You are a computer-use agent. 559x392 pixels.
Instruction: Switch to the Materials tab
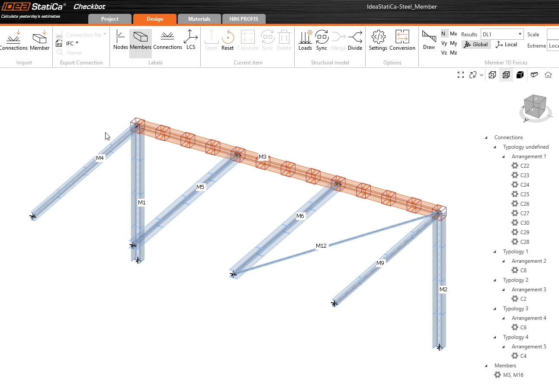pyautogui.click(x=199, y=19)
